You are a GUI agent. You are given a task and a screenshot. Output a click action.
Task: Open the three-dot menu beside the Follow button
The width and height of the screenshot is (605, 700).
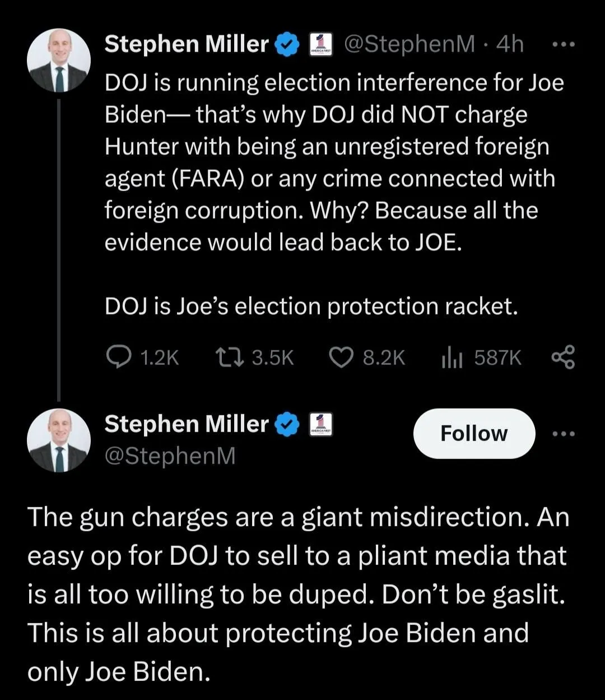(563, 434)
